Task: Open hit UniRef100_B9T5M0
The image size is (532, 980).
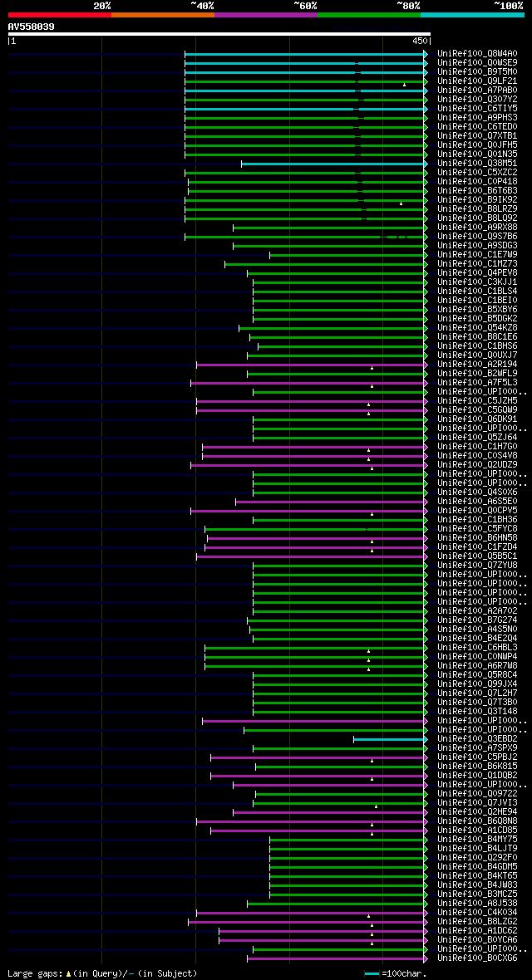Action: point(477,72)
